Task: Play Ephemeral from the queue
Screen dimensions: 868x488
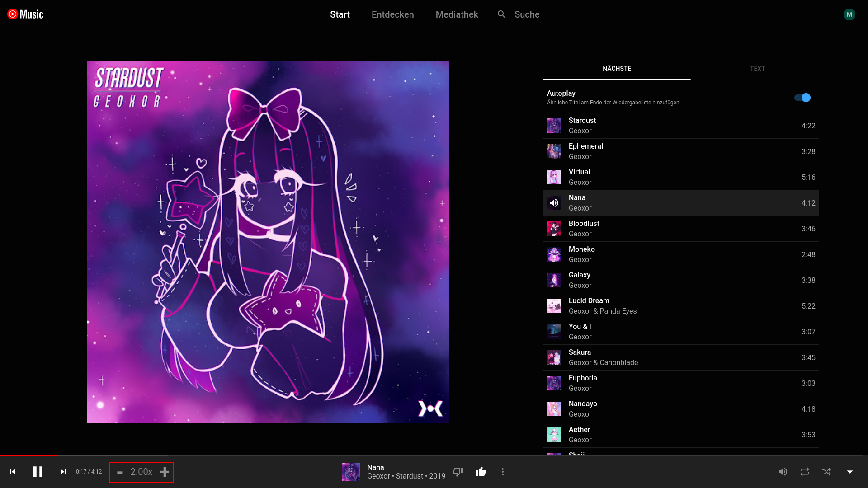Action: click(x=681, y=151)
